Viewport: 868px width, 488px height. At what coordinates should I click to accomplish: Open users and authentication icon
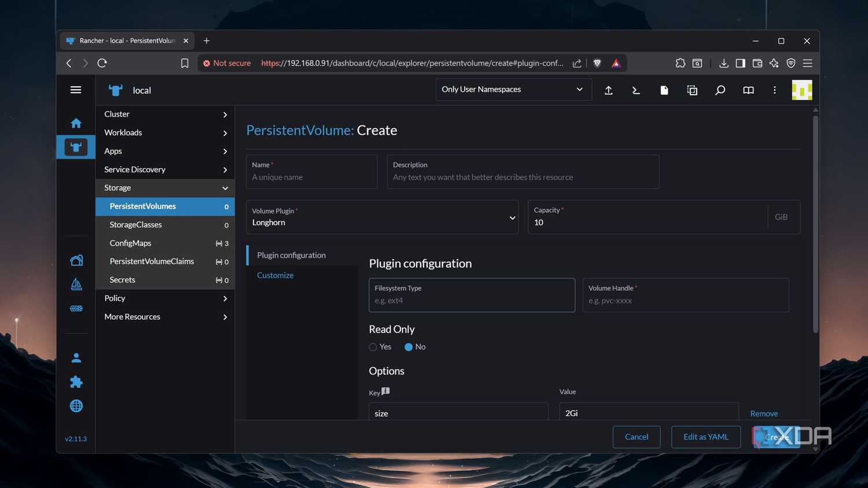coord(76,358)
